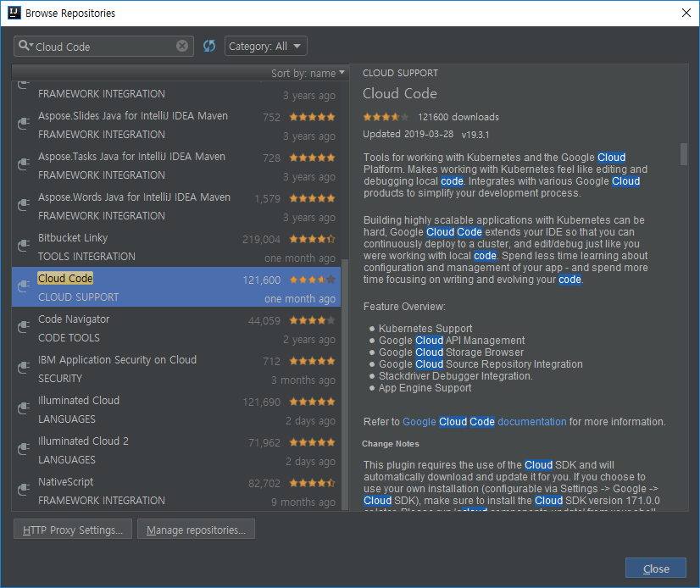Select plugin icon beside Aspose.Words Java
Viewport: 700px width, 588px height.
click(x=24, y=204)
